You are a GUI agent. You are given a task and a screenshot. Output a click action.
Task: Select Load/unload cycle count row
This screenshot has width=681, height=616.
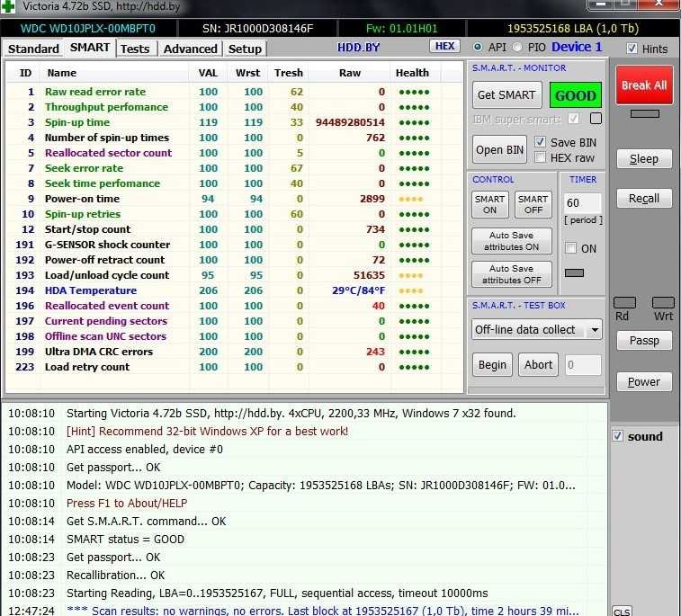(x=235, y=275)
